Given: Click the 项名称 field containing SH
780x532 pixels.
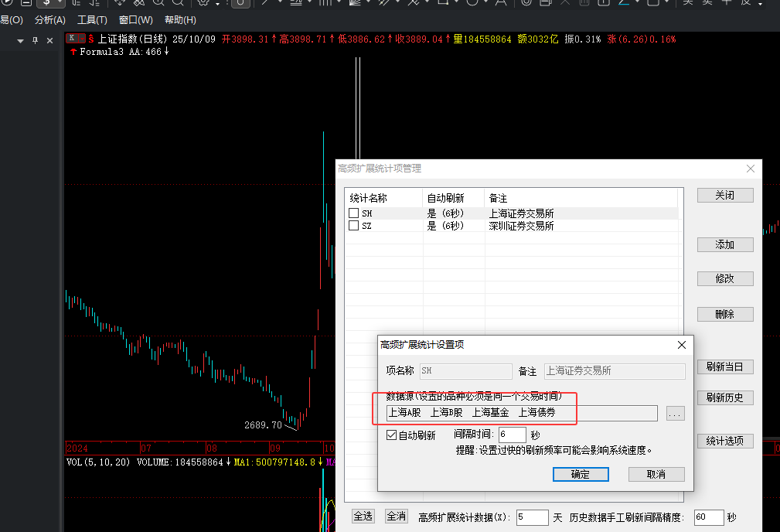Looking at the screenshot, I should (x=465, y=371).
